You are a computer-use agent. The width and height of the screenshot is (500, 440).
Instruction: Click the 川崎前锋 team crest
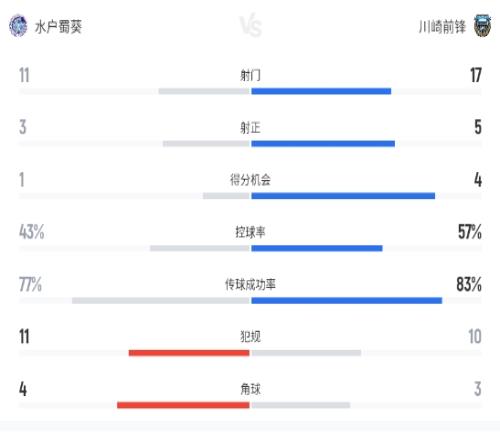pos(482,26)
